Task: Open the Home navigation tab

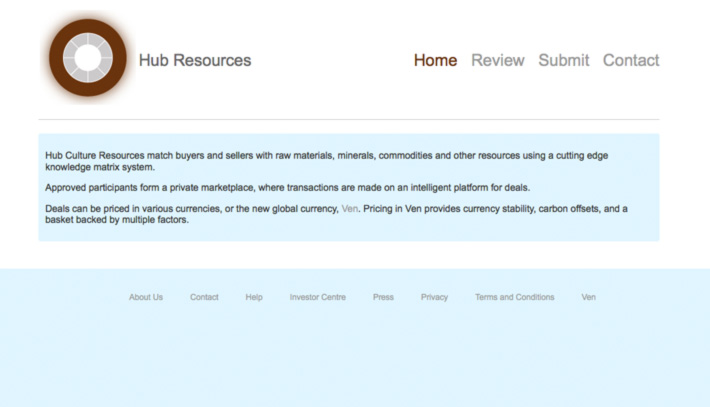Action: (435, 60)
